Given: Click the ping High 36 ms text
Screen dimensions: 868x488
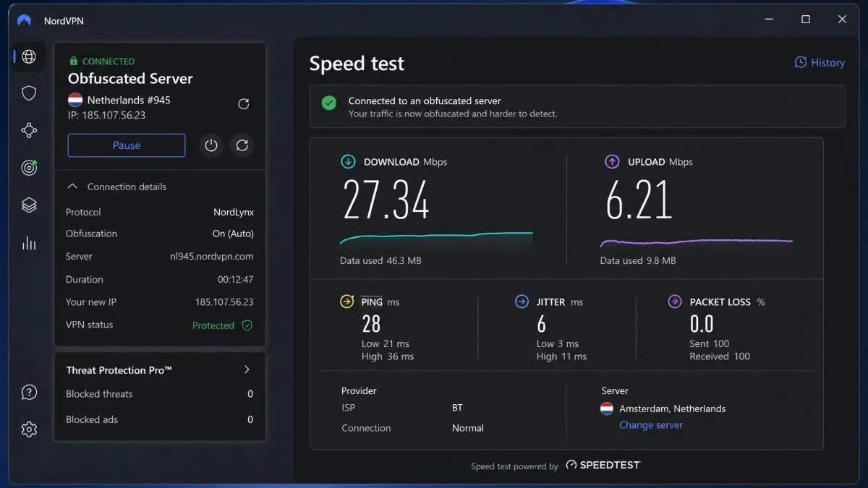Looking at the screenshot, I should 388,356.
